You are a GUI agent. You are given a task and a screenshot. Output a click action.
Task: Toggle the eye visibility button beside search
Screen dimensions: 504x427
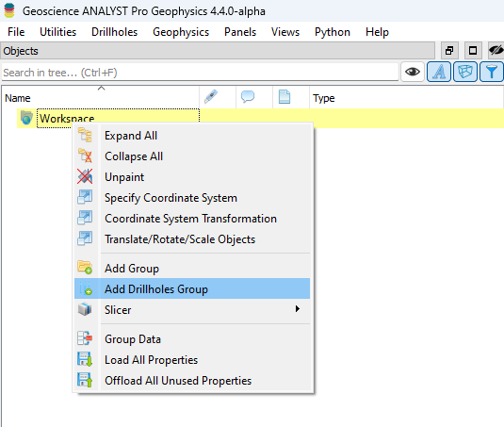(413, 72)
